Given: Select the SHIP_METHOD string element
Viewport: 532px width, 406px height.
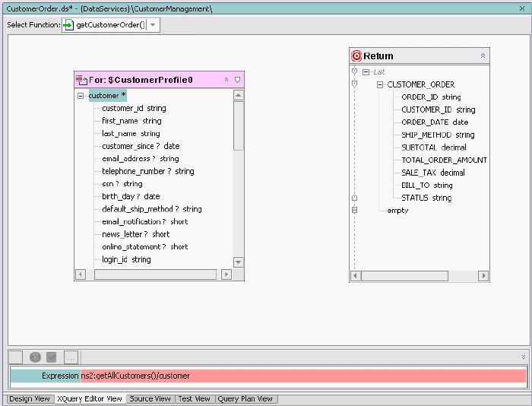Looking at the screenshot, I should 438,135.
